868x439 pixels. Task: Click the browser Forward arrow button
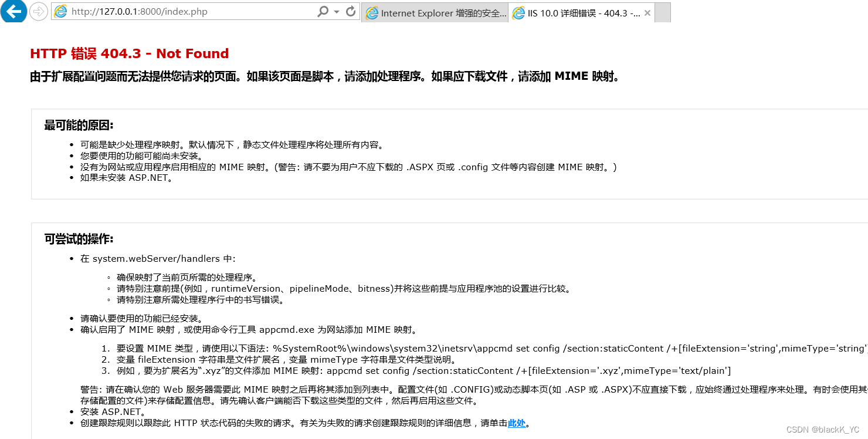(x=38, y=11)
